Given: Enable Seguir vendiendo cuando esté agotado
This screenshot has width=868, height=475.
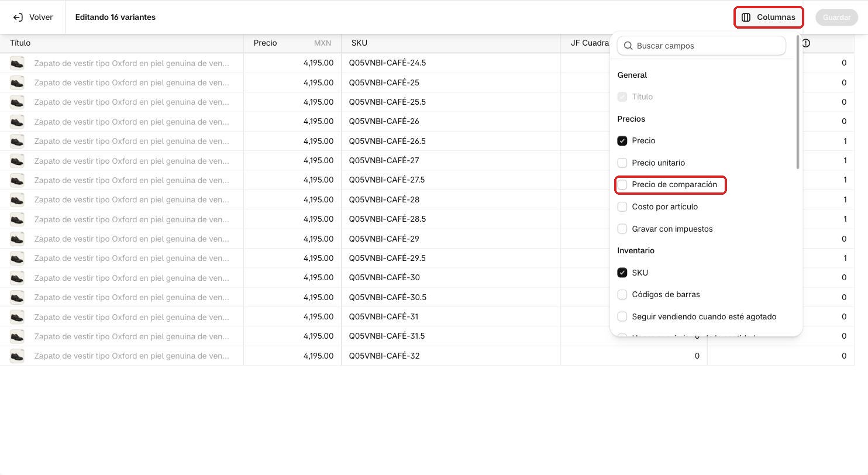Looking at the screenshot, I should point(622,316).
